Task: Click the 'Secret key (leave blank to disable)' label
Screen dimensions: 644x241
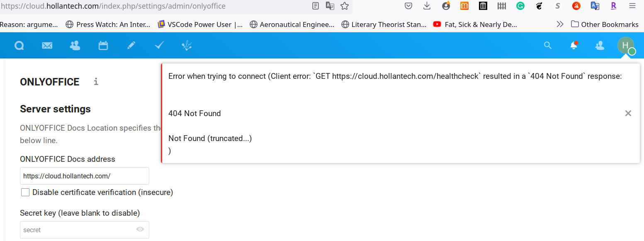Action: click(80, 213)
